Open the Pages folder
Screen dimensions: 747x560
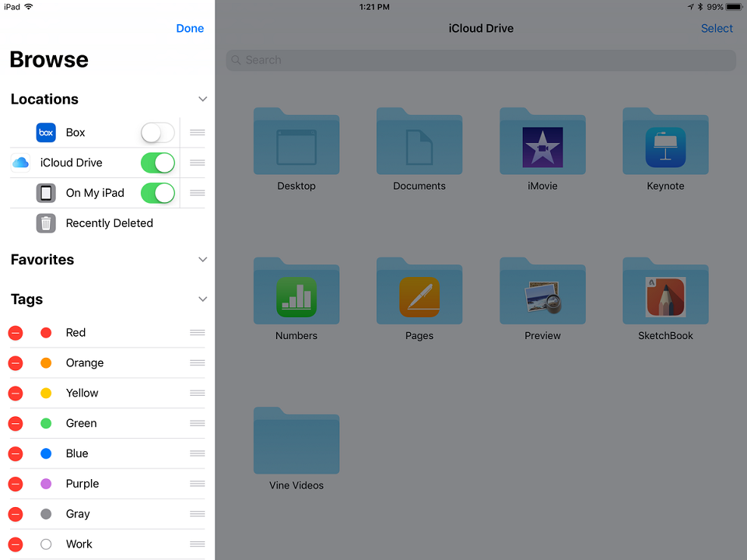419,291
